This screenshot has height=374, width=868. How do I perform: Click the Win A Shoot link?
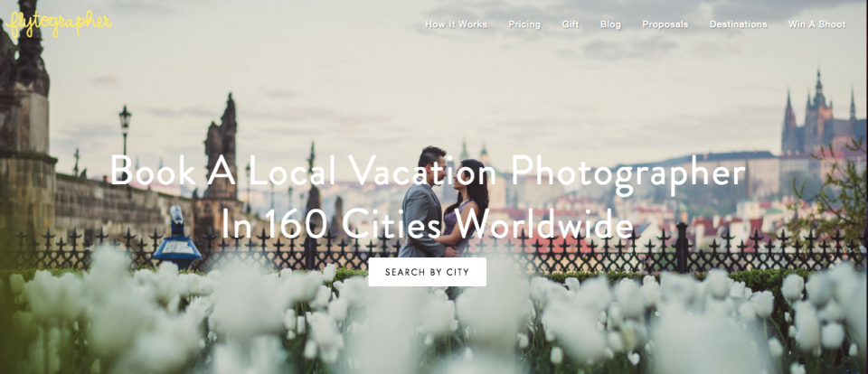[x=816, y=24]
